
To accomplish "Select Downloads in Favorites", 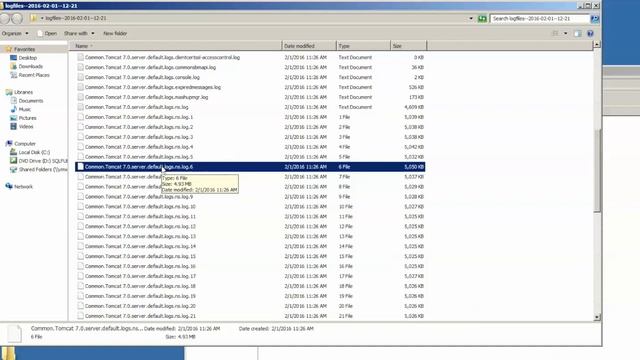I will click(x=31, y=66).
